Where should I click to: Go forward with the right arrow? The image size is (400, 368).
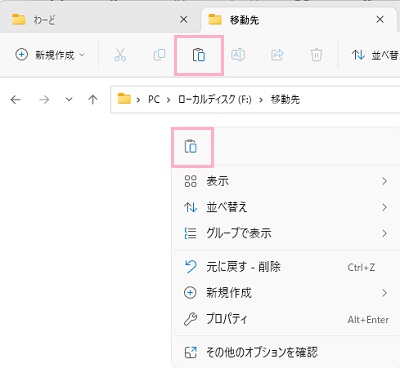(x=44, y=99)
